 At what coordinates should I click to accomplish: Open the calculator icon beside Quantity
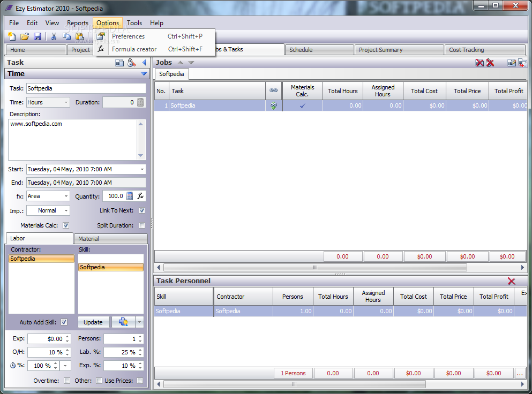click(130, 196)
